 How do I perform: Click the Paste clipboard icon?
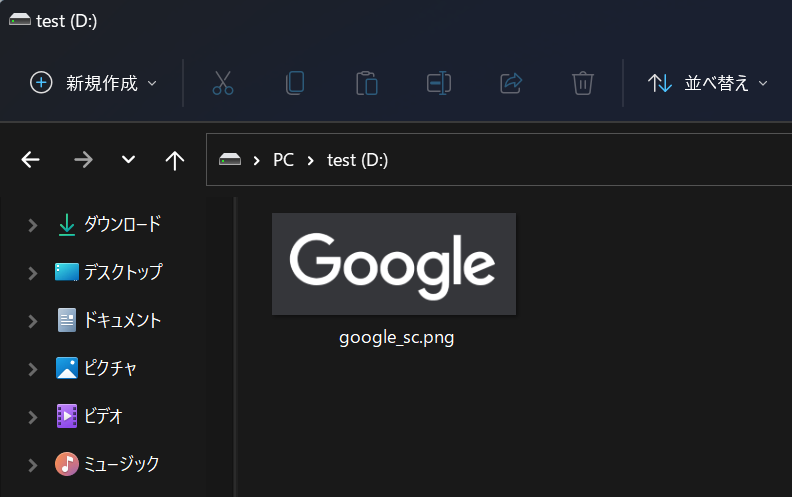[x=367, y=83]
